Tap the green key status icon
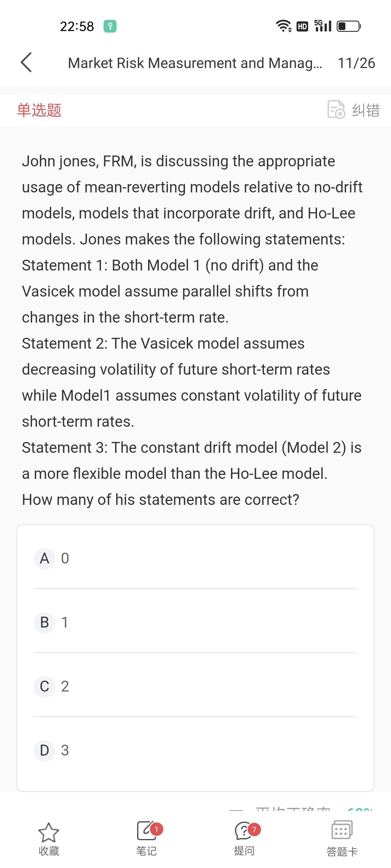 tap(110, 26)
